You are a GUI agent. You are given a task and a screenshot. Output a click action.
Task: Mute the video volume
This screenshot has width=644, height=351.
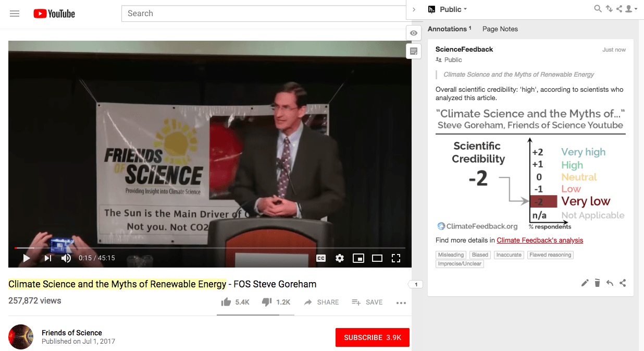(66, 258)
